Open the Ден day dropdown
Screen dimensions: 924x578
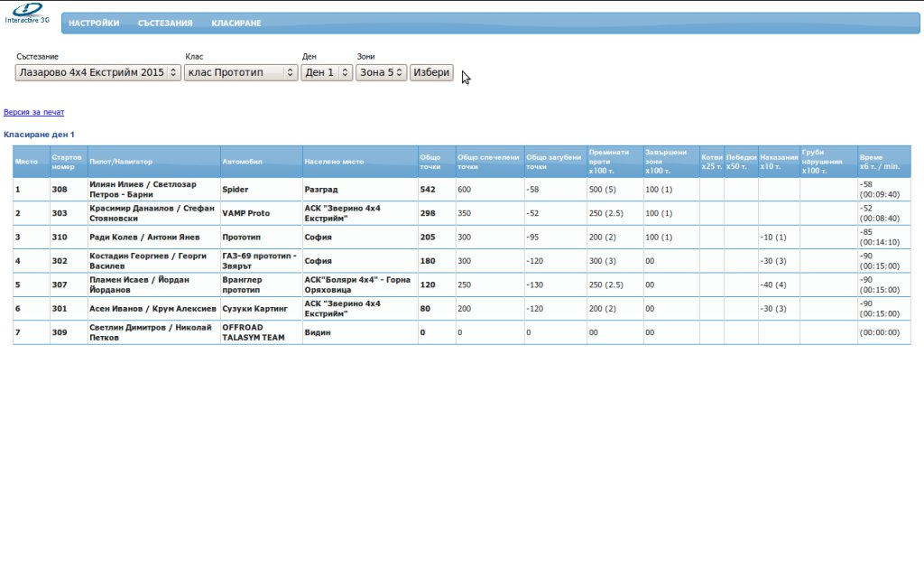[326, 72]
